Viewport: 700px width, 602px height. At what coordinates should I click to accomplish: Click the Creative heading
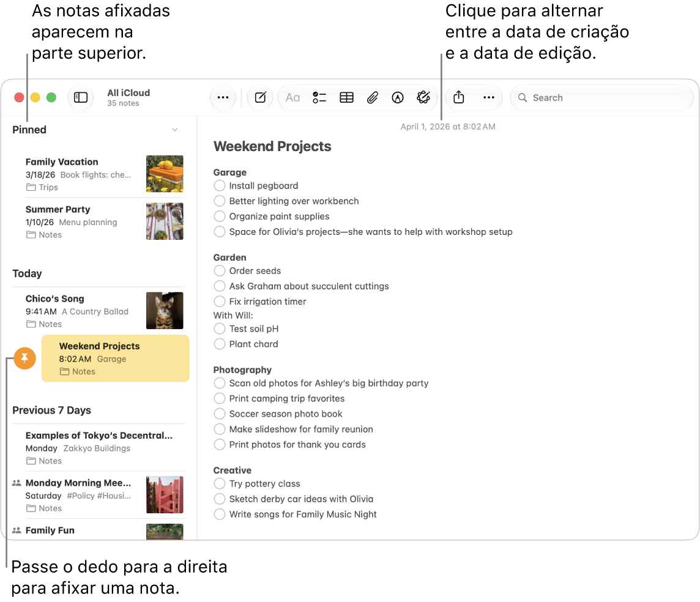point(232,470)
